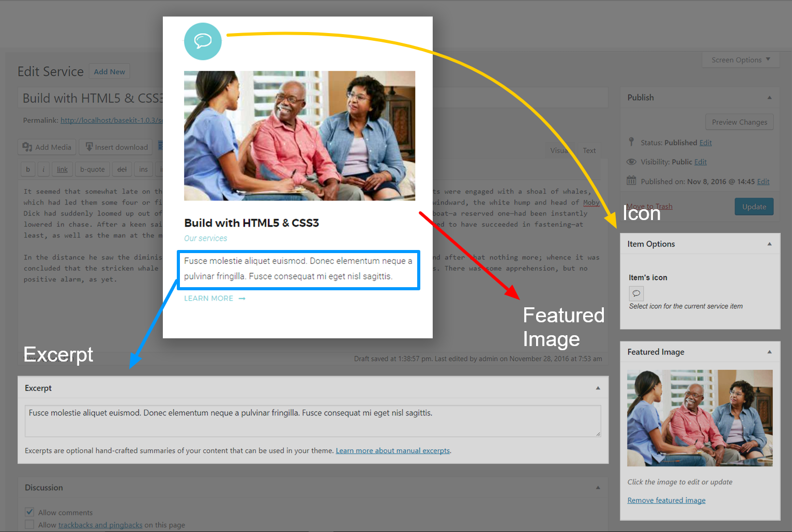
Task: Focus the Excerpt text area
Action: coord(313,421)
